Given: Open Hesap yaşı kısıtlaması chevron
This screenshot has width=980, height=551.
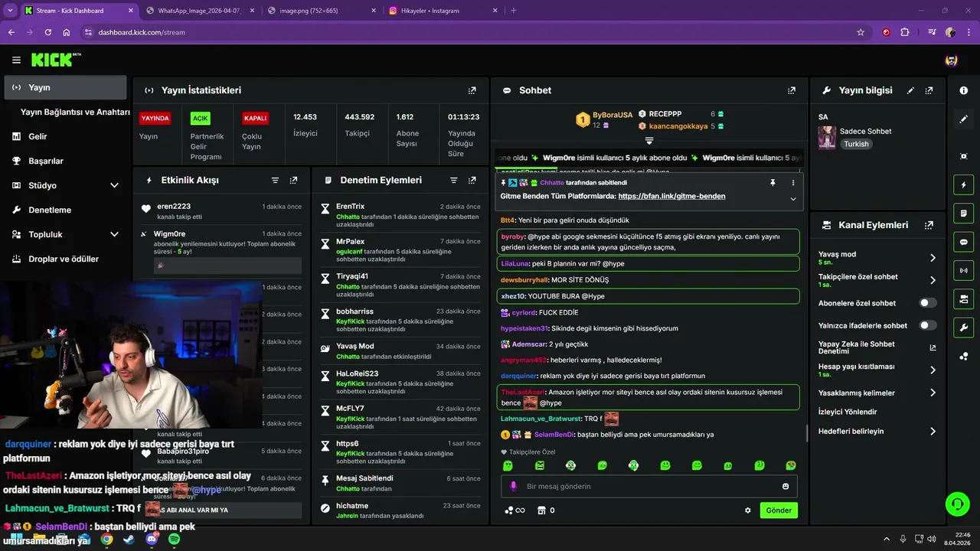Looking at the screenshot, I should click(x=933, y=370).
